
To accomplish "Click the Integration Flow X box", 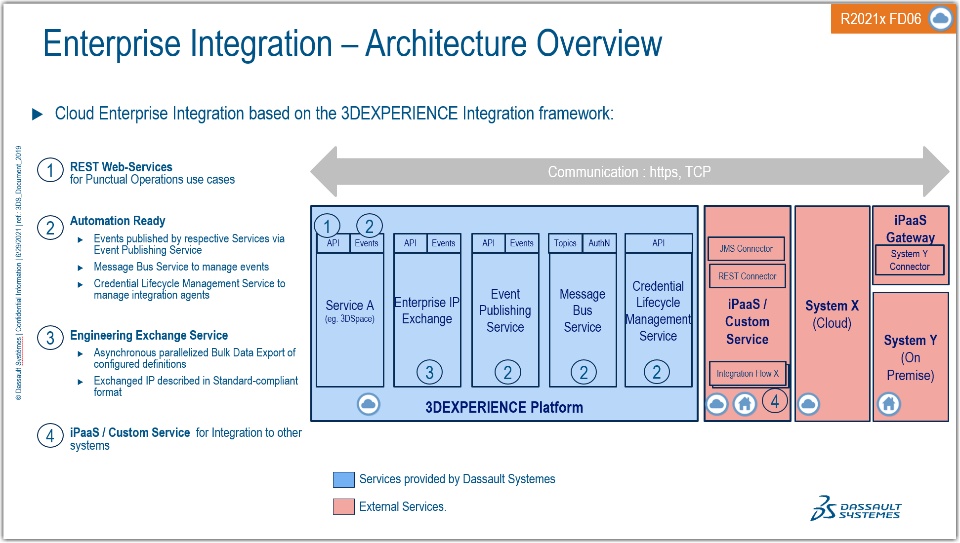I will click(748, 373).
